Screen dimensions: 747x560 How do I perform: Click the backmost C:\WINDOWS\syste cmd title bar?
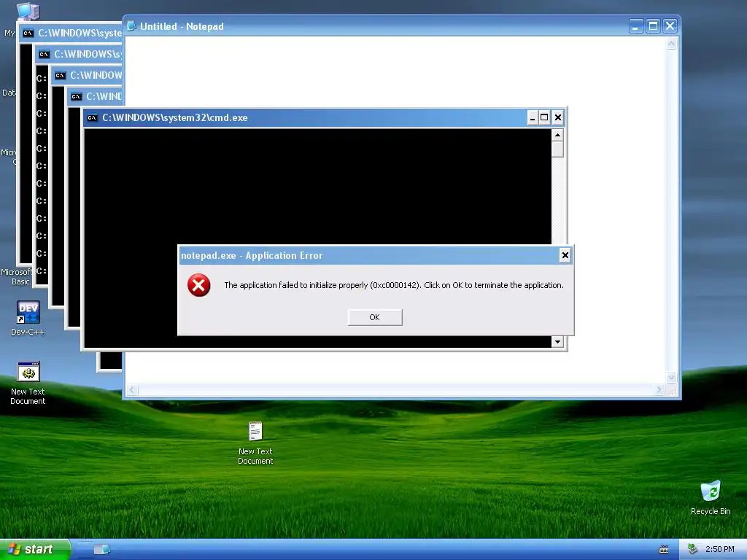(x=71, y=33)
